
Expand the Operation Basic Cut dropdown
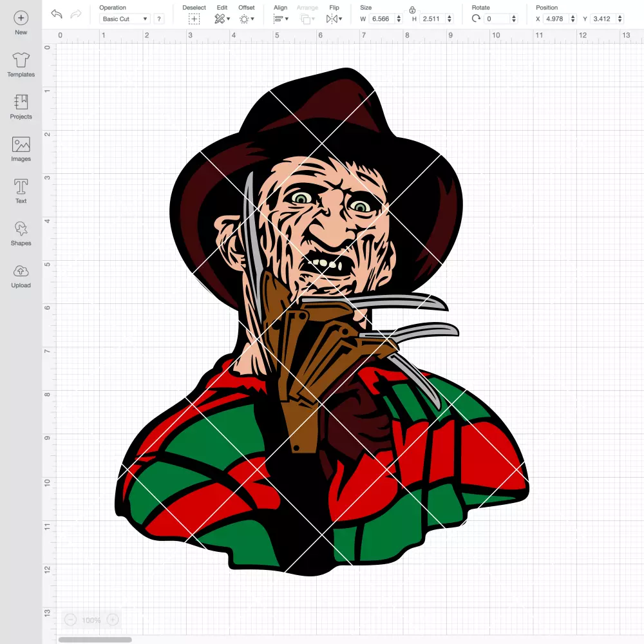(x=125, y=19)
